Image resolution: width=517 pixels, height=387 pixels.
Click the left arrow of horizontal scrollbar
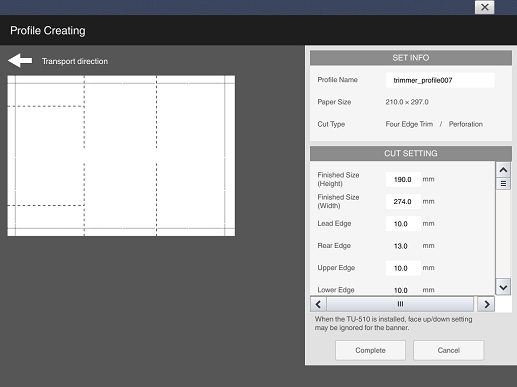click(318, 304)
